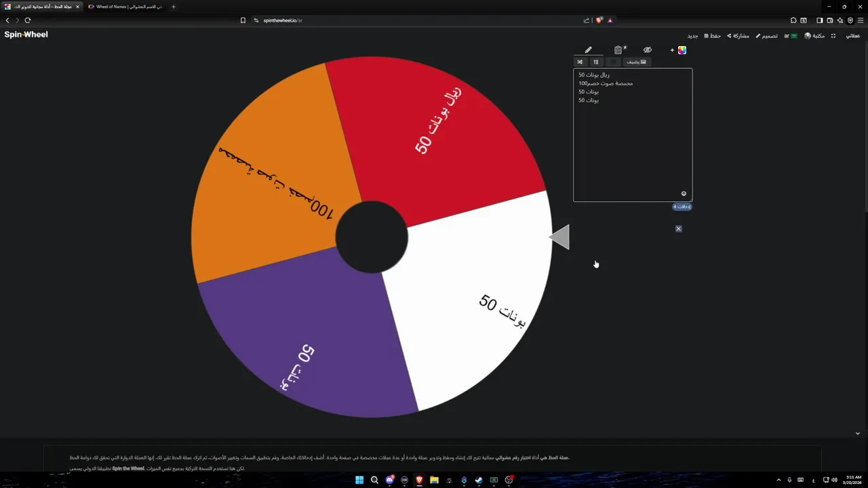Click the colorful add-wheel plus icon
This screenshot has height=488, width=868.
(x=679, y=50)
